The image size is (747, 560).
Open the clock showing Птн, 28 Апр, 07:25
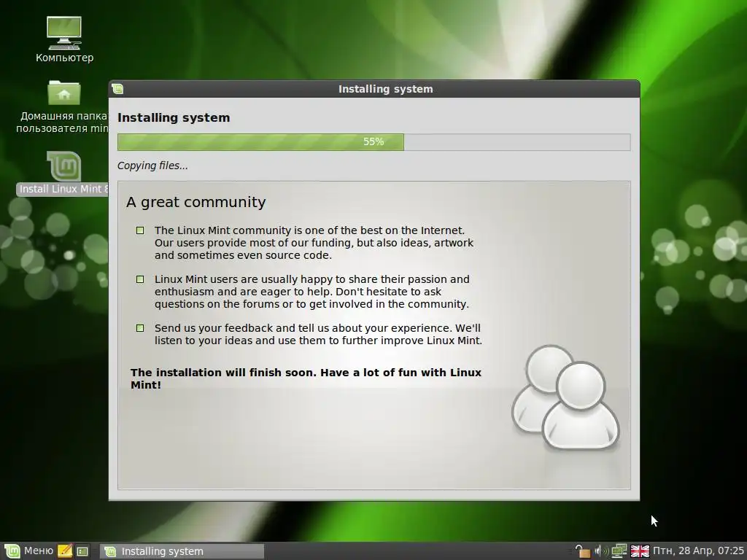[698, 551]
